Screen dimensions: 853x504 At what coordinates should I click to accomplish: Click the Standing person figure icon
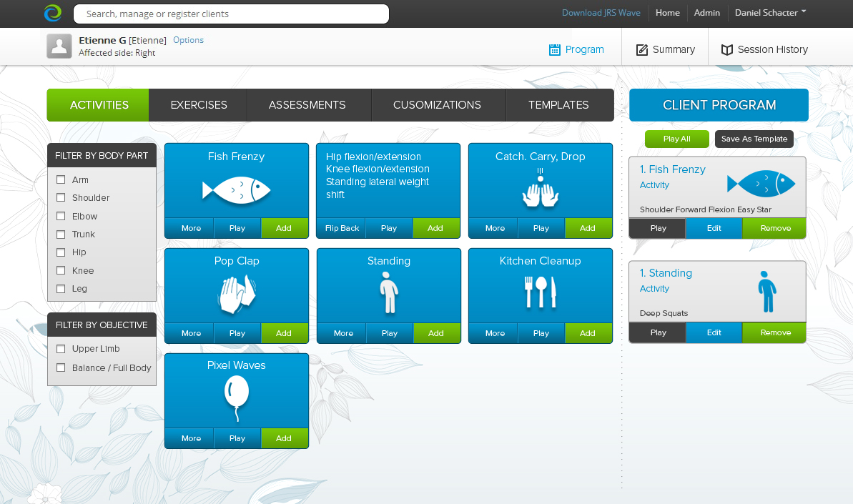(388, 292)
